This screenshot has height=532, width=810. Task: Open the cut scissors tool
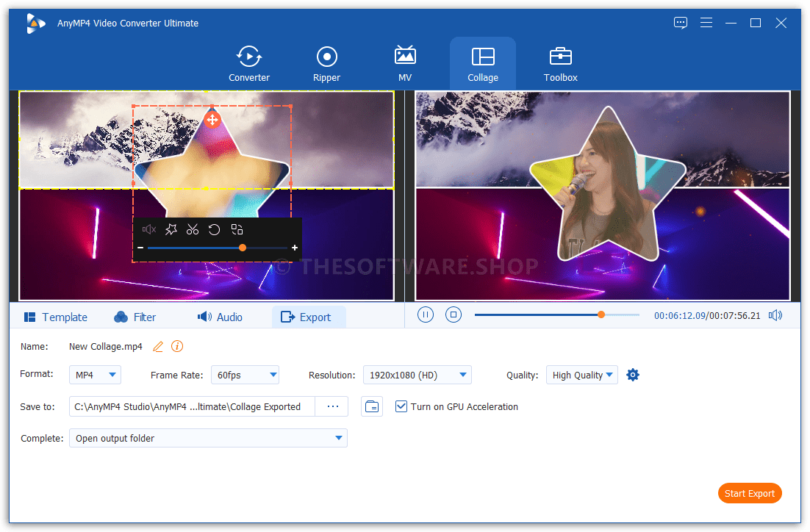click(193, 229)
